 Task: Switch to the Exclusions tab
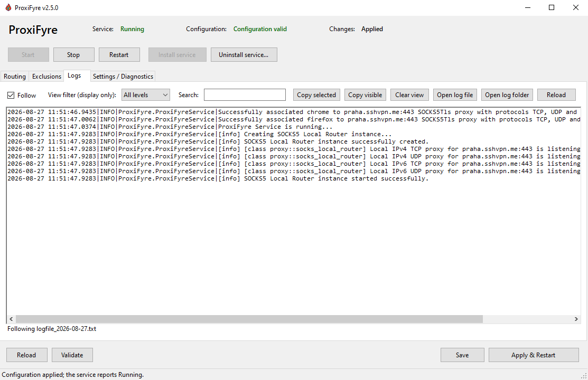pos(46,77)
